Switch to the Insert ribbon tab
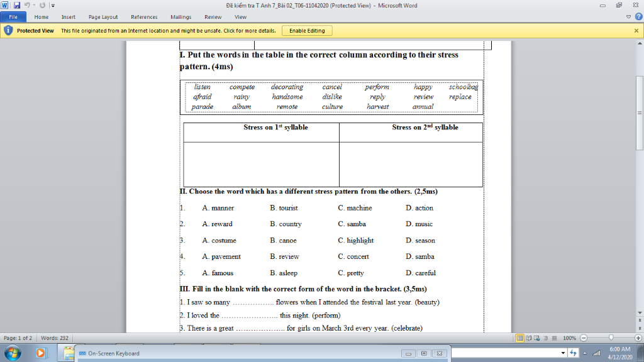This screenshot has height=362, width=644. pos(68,17)
